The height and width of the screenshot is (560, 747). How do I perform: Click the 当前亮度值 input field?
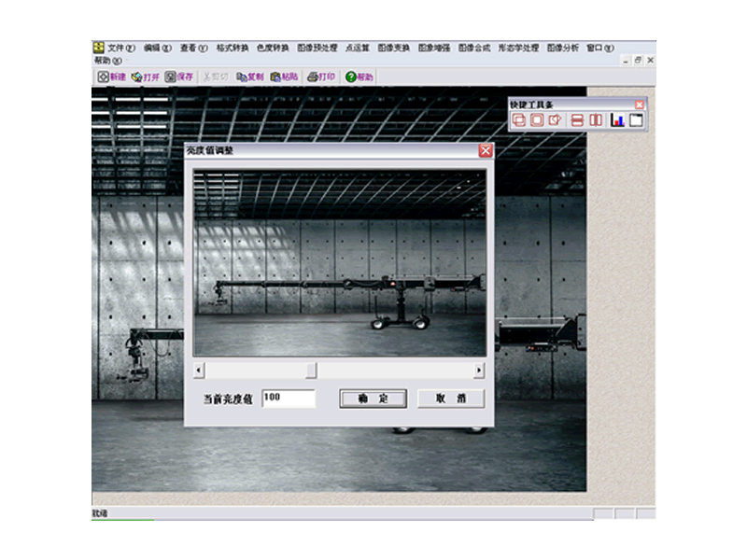289,399
